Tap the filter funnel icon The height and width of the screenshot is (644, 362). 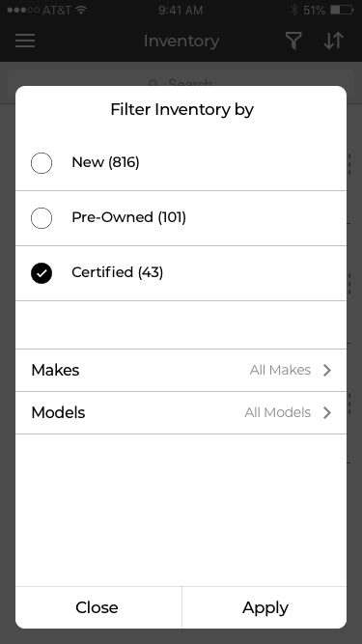coord(293,41)
